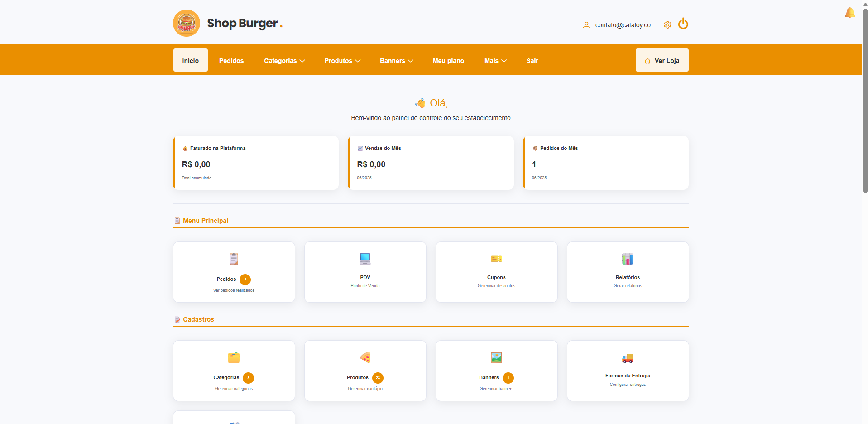Open the PDV Ponto de Venda card
This screenshot has height=424, width=868.
[x=365, y=272]
